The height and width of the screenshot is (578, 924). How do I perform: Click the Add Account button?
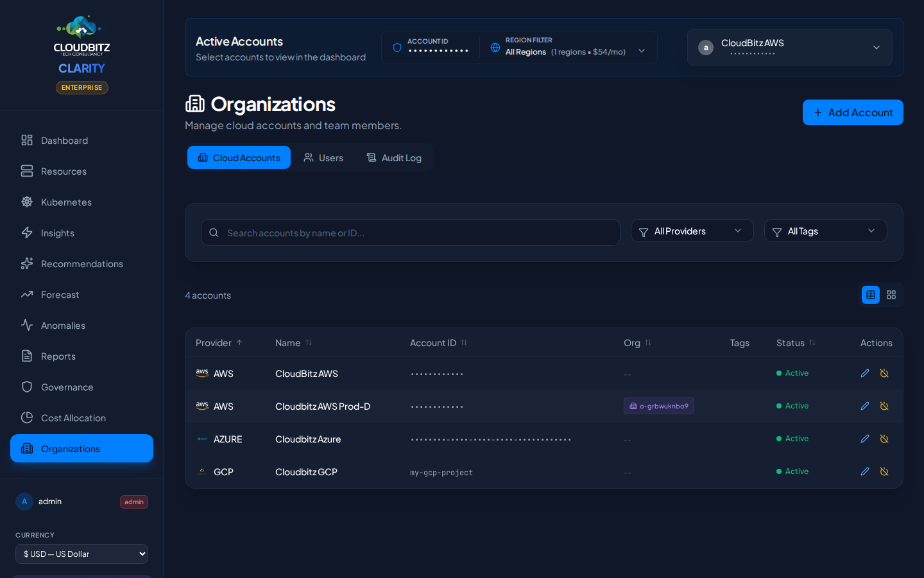tap(853, 112)
